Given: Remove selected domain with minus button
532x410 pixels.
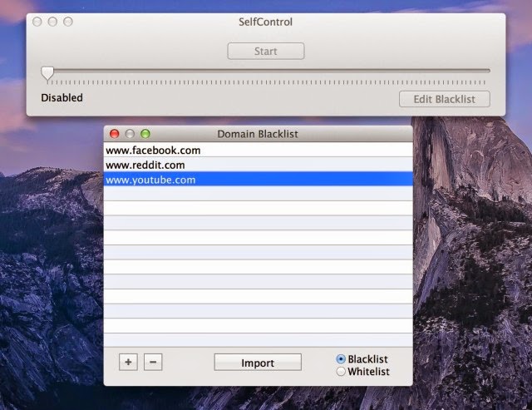Looking at the screenshot, I should 153,362.
